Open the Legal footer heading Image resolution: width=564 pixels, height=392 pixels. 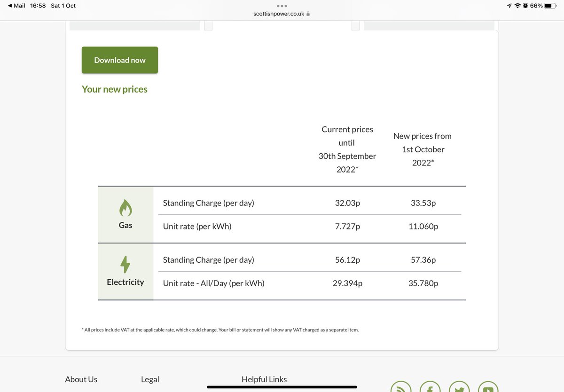coord(150,379)
